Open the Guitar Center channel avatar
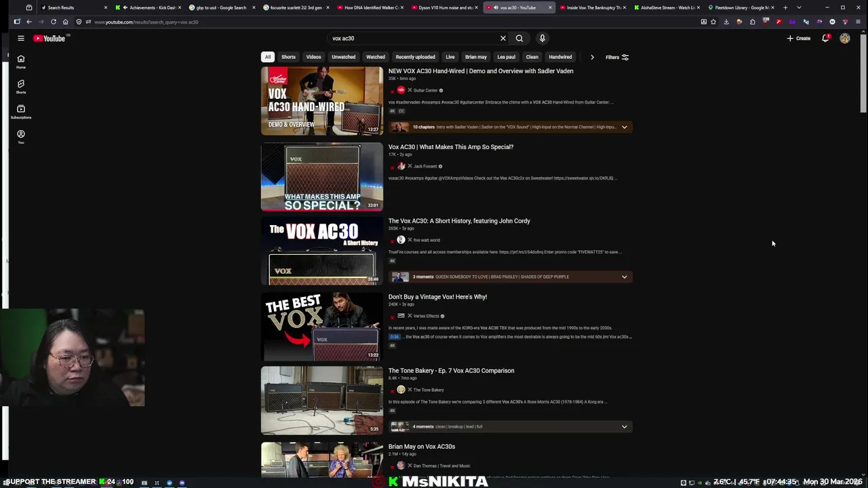868x488 pixels. 401,90
